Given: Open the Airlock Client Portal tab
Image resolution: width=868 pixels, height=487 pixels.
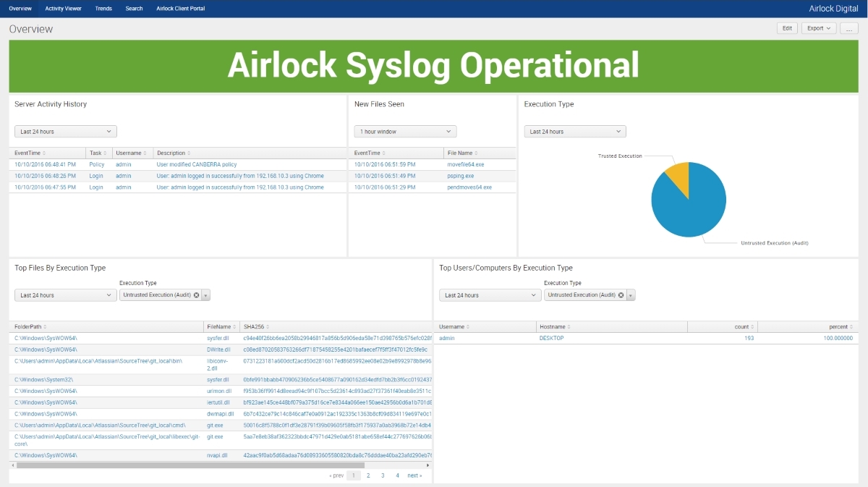Looking at the screenshot, I should [x=181, y=9].
